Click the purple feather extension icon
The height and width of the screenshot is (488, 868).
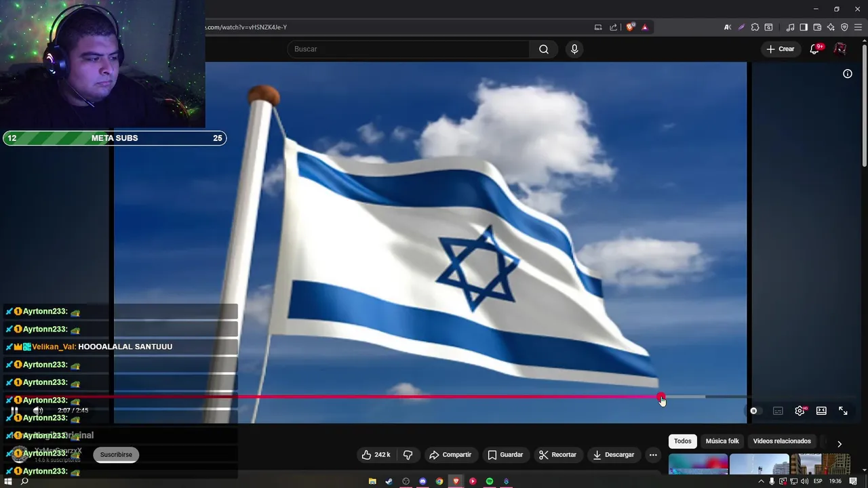click(x=741, y=27)
